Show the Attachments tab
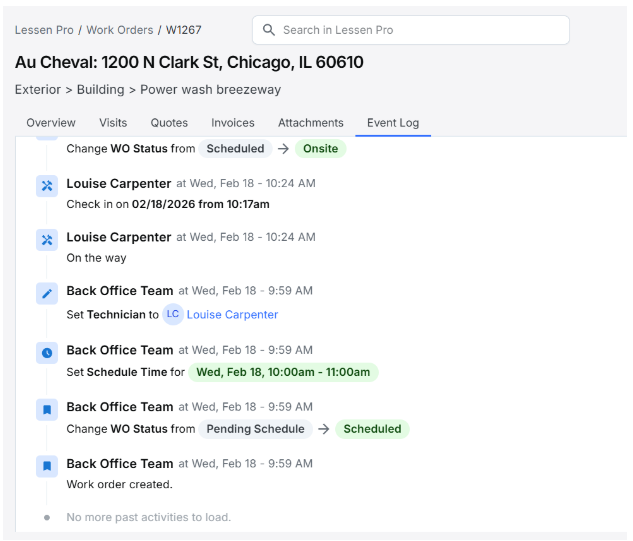Viewport: 633px width, 541px height. (310, 123)
